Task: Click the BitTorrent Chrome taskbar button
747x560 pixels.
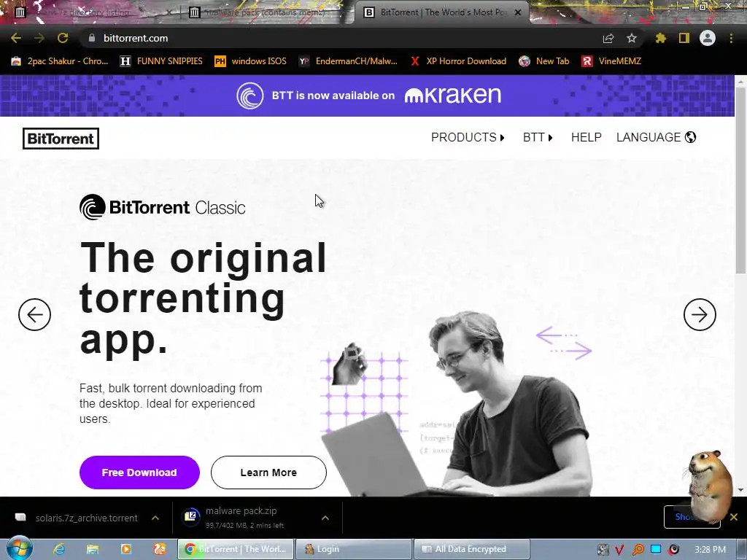Action: (236, 549)
